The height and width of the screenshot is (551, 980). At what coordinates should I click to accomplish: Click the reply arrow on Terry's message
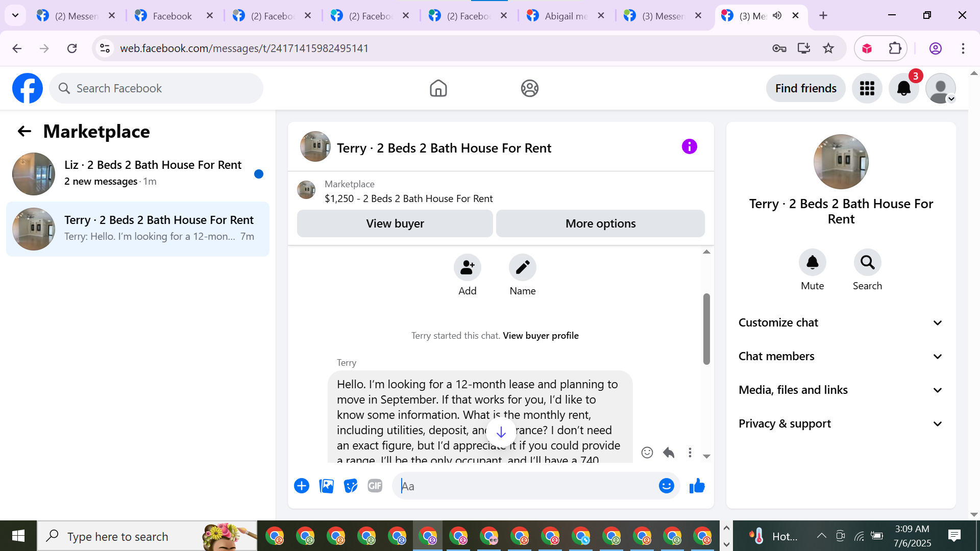click(669, 453)
